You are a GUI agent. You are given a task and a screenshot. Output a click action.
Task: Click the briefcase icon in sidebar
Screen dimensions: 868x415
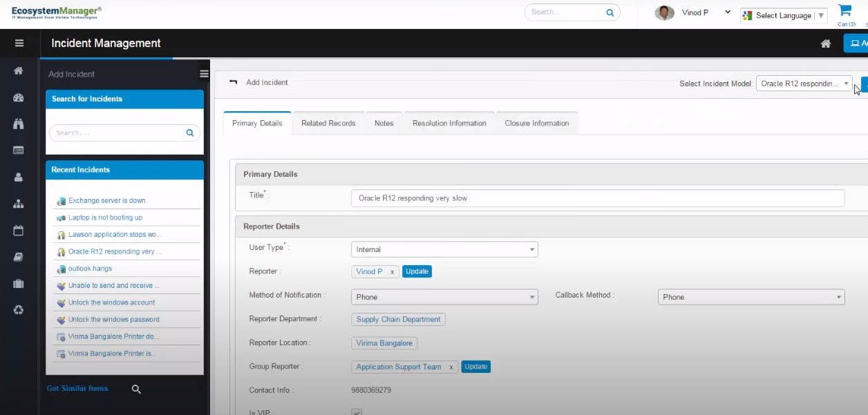19,284
